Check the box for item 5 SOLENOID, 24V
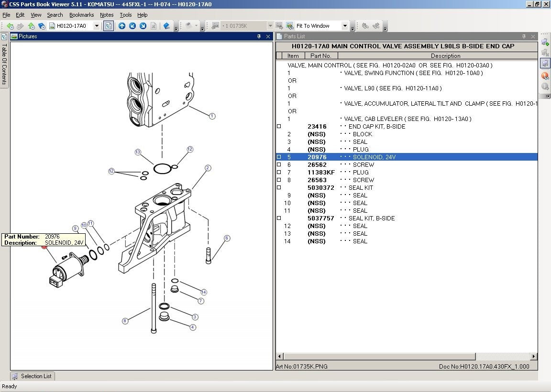 pos(279,157)
